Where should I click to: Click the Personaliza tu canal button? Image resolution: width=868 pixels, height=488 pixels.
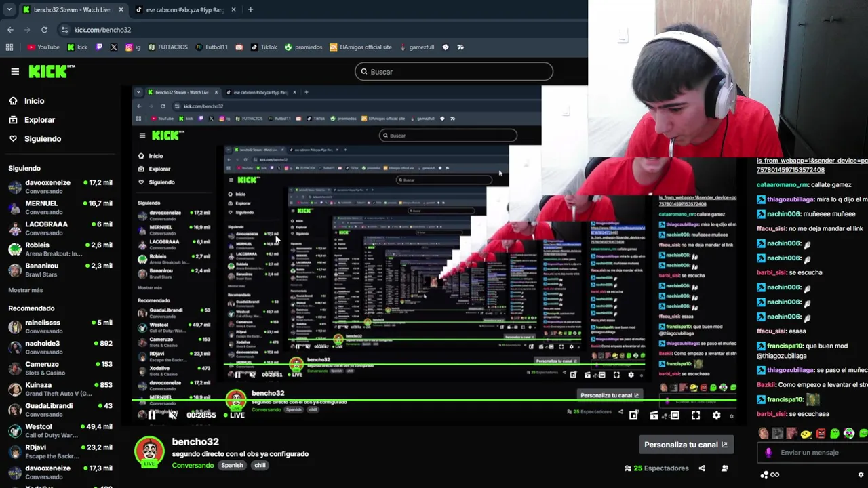[x=686, y=445]
